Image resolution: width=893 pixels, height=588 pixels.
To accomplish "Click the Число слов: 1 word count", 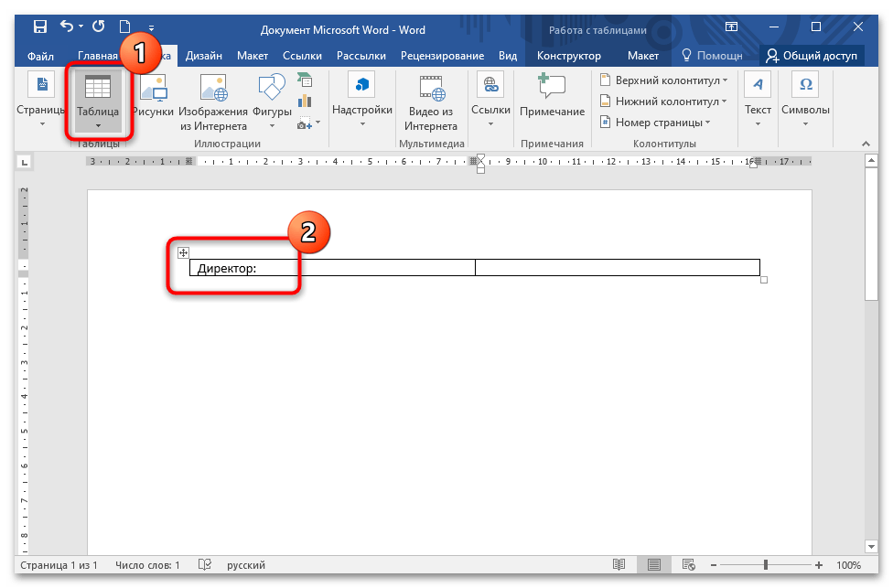I will click(147, 565).
